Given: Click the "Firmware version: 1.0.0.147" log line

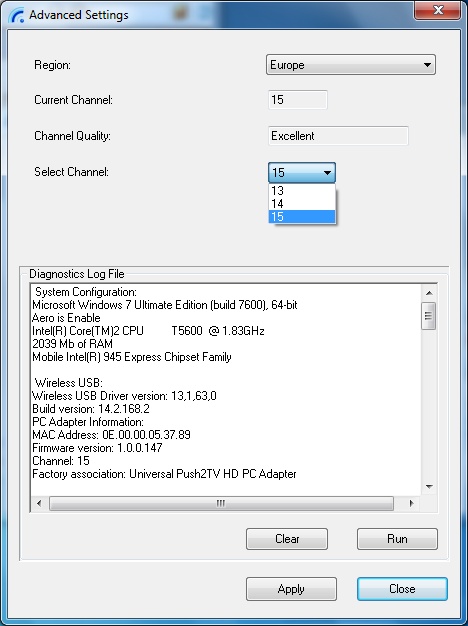Looking at the screenshot, I should click(97, 448).
